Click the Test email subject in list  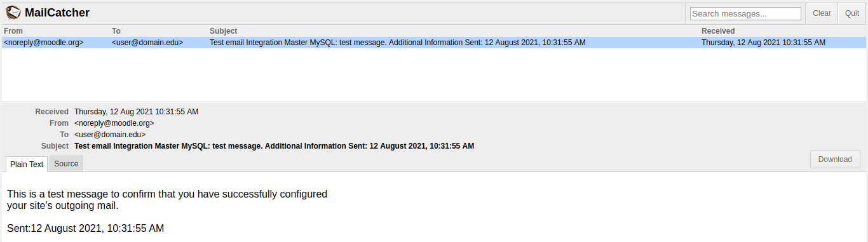coord(398,43)
